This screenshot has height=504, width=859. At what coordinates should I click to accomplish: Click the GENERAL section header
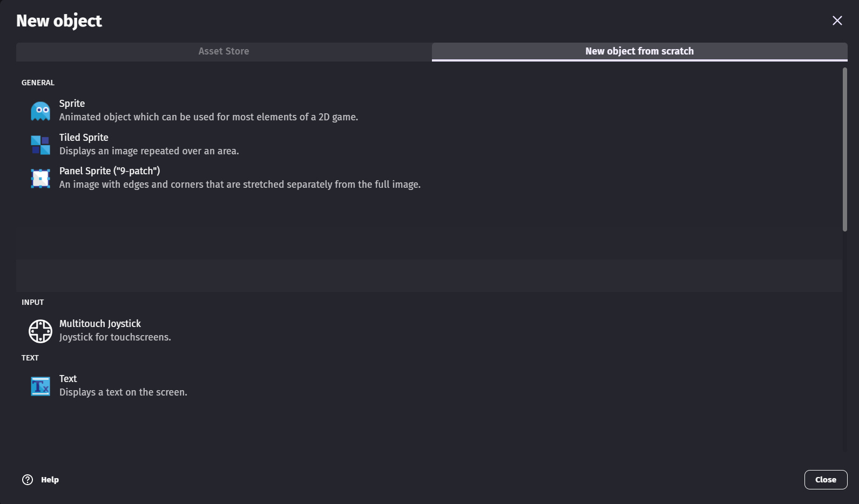coord(38,83)
